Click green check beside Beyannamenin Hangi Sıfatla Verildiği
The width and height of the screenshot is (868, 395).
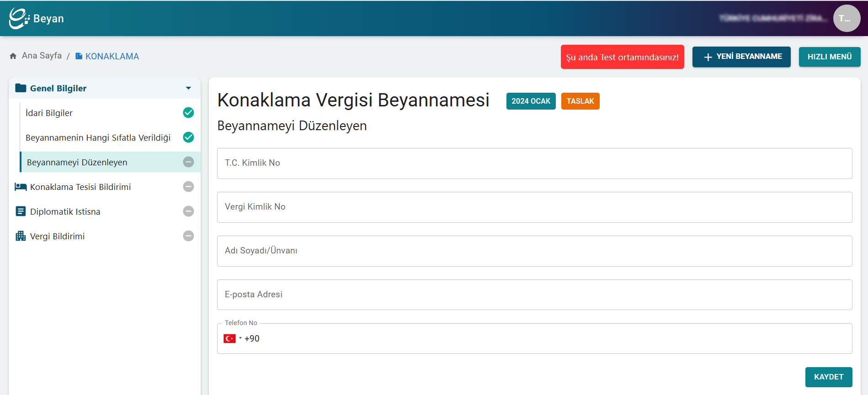coord(188,137)
